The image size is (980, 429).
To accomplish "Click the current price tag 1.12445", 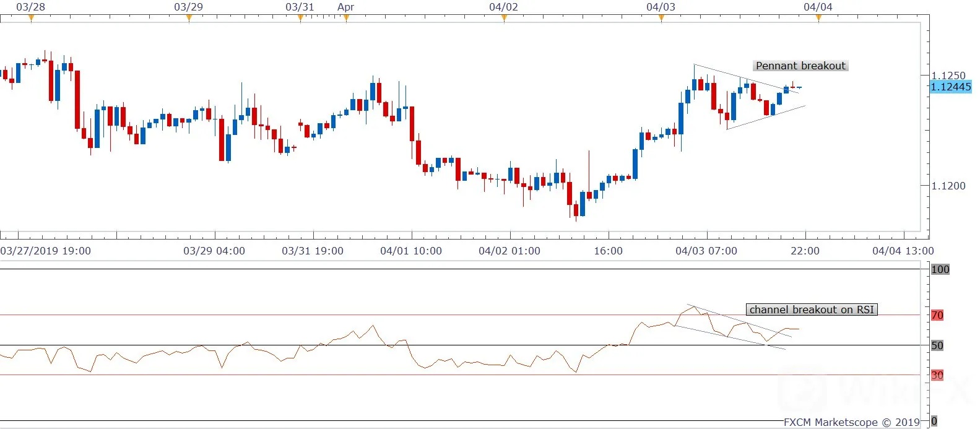I will pos(951,87).
